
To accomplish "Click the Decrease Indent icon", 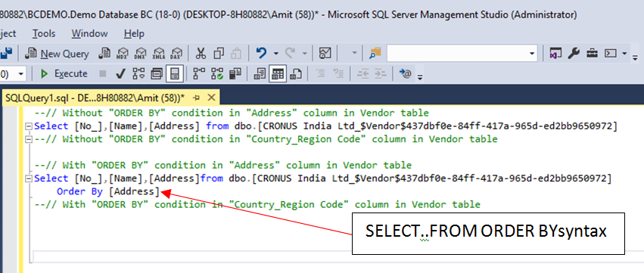I will click(362, 74).
